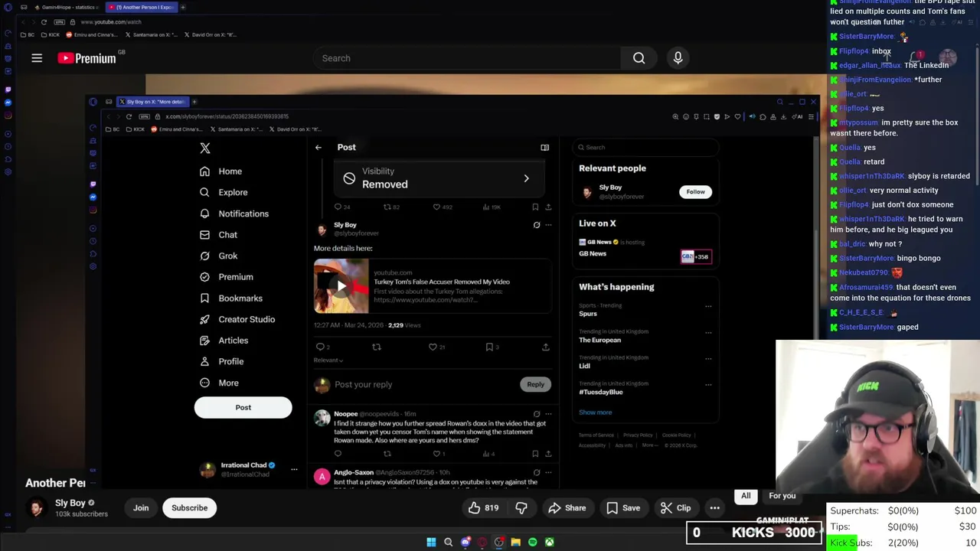
Task: Open Irrational Chad account options
Action: (294, 469)
